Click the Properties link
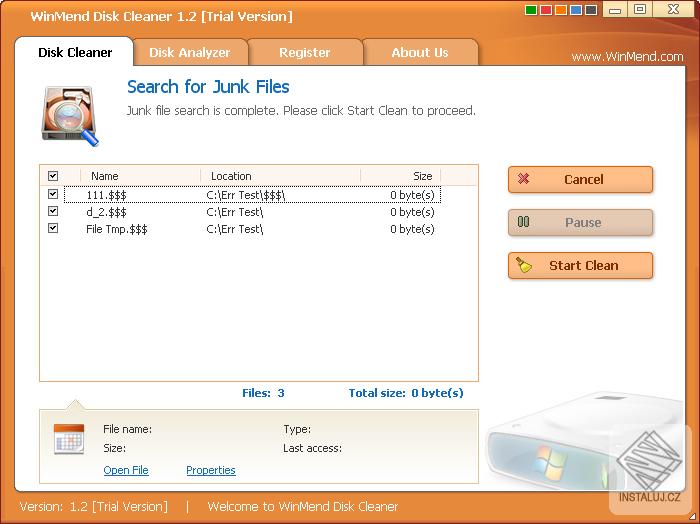 [211, 470]
